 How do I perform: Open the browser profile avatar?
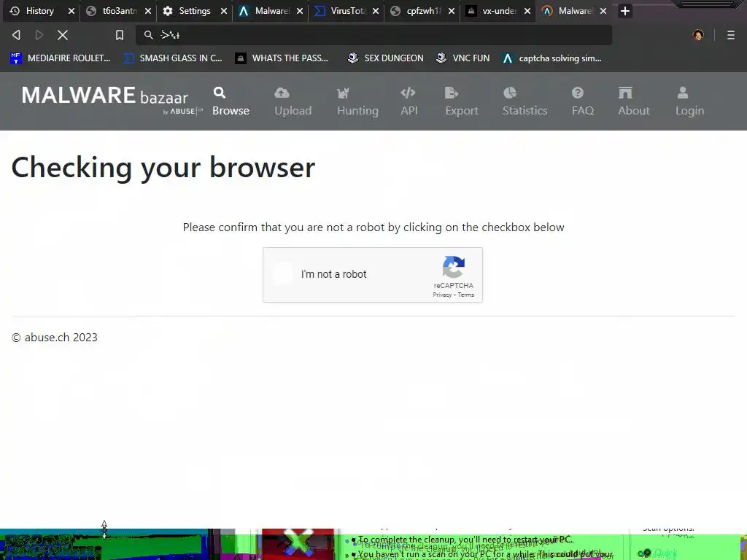pyautogui.click(x=698, y=35)
